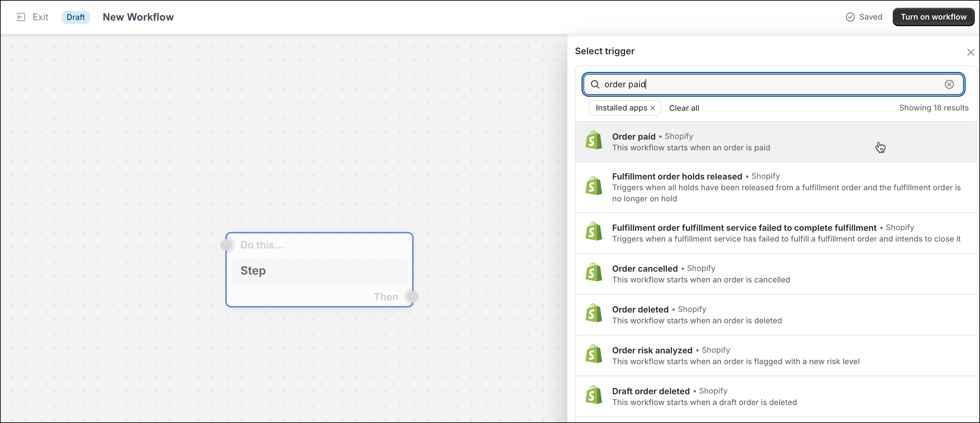This screenshot has width=980, height=423.
Task: Click Shopify icon beside Order risk analyzed
Action: pyautogui.click(x=594, y=354)
